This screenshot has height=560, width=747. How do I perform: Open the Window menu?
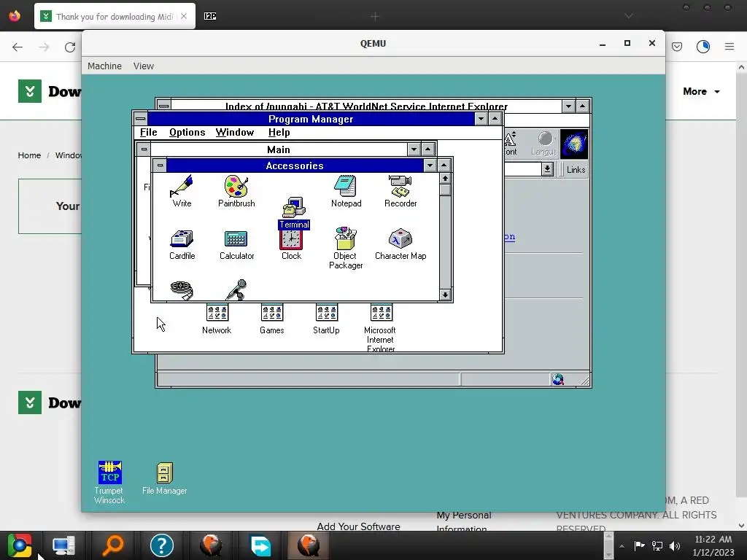pos(234,133)
